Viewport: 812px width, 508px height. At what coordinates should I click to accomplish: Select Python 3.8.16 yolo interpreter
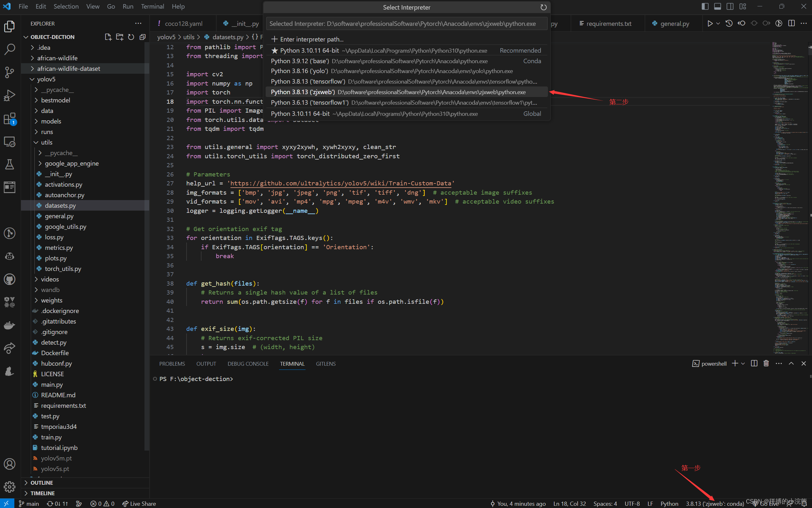click(x=407, y=71)
